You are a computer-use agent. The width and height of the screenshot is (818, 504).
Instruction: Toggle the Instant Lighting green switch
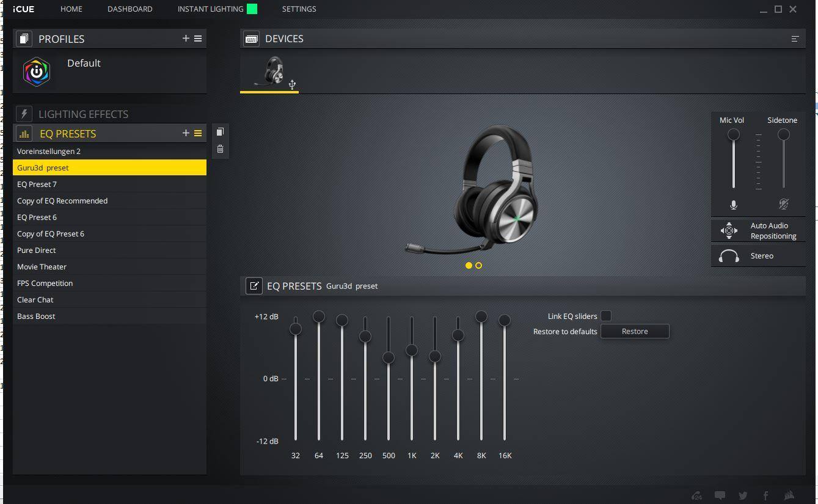tap(252, 9)
